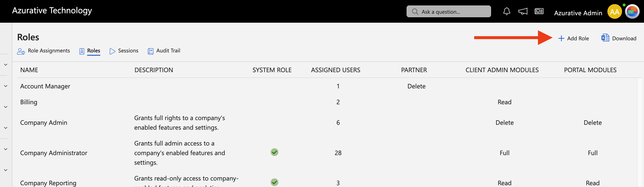Click Company Administrator client admin Full

(505, 153)
